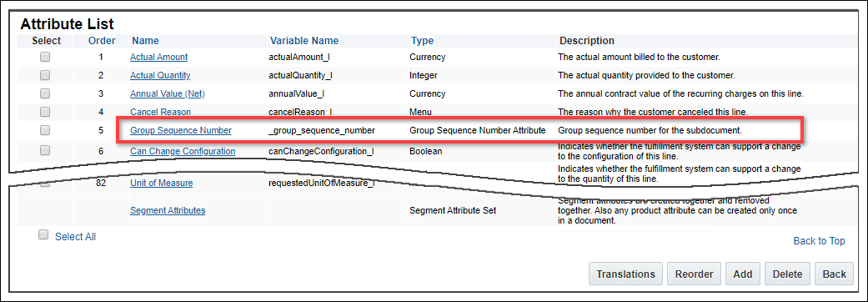Select the _group_sequence_number variable name cell
The height and width of the screenshot is (302, 868).
[x=322, y=131]
